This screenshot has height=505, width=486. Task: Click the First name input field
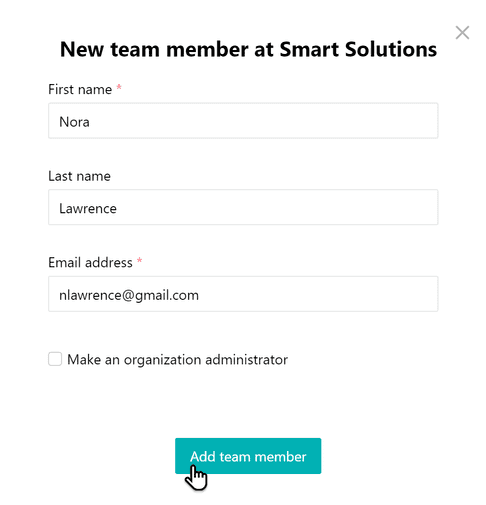243,121
